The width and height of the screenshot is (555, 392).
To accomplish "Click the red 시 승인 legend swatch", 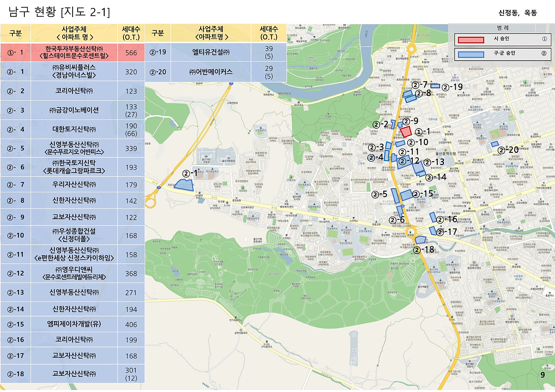I will coord(471,40).
